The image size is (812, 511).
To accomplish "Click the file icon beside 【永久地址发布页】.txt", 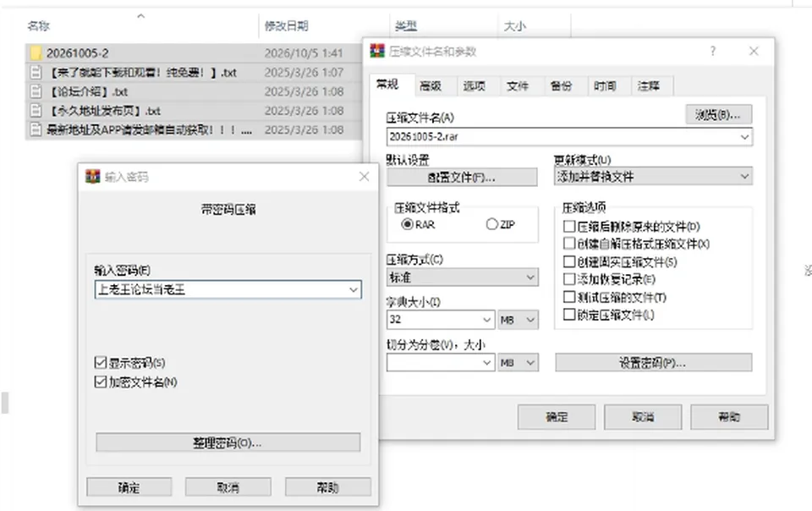I will (x=36, y=111).
